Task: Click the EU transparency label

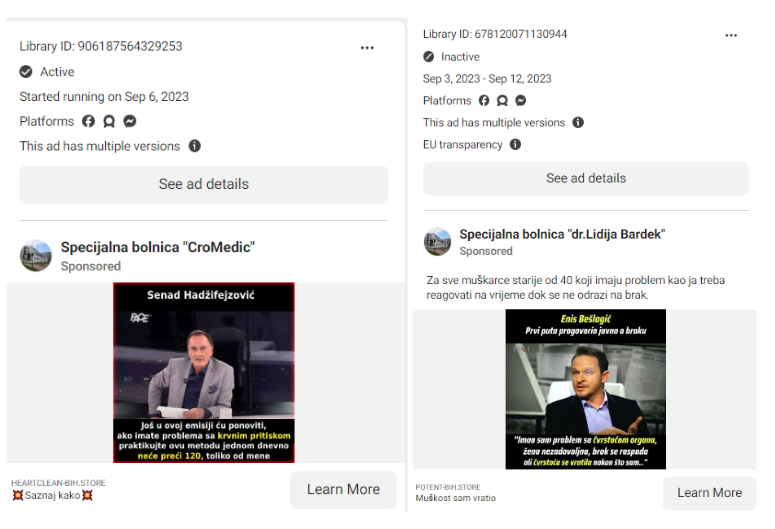Action: 463,145
